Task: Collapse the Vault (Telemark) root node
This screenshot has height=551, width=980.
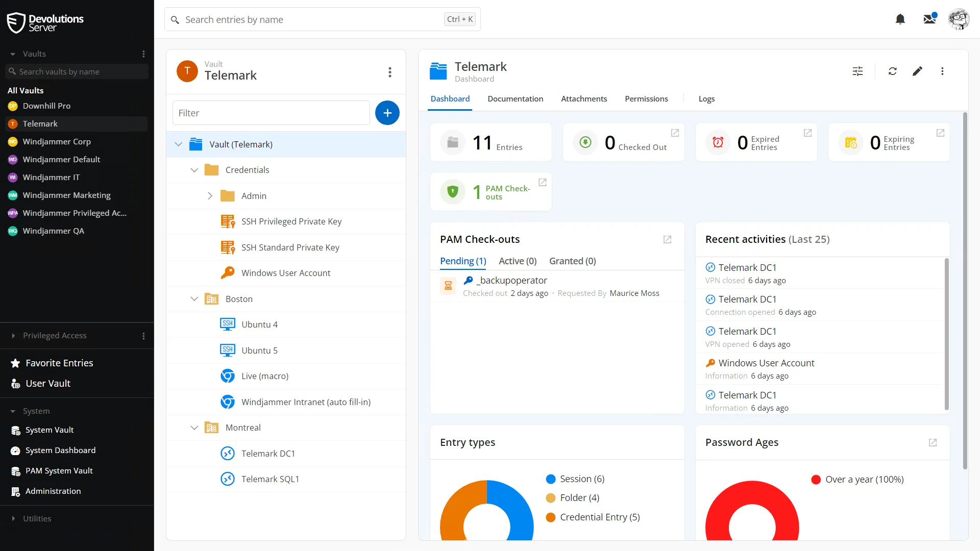Action: 179,144
